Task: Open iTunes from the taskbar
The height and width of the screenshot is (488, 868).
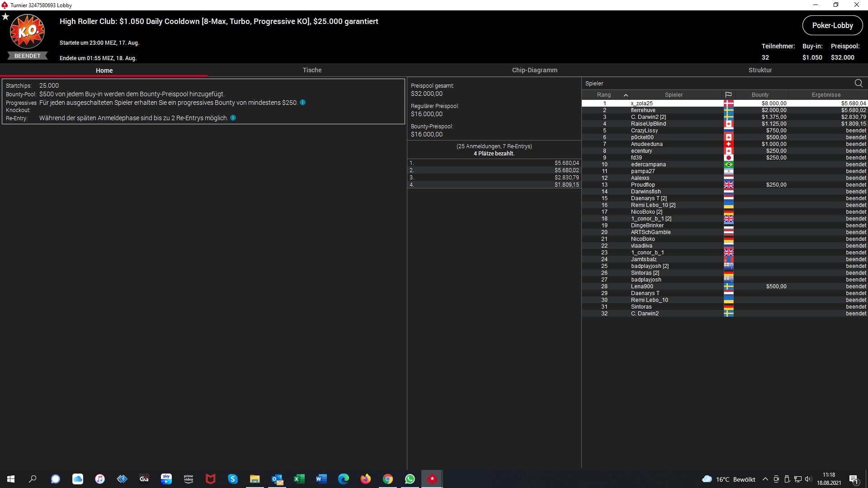Action: 100,479
